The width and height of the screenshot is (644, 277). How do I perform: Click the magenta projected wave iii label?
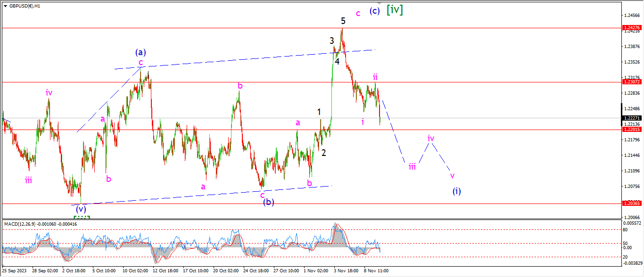(x=412, y=166)
